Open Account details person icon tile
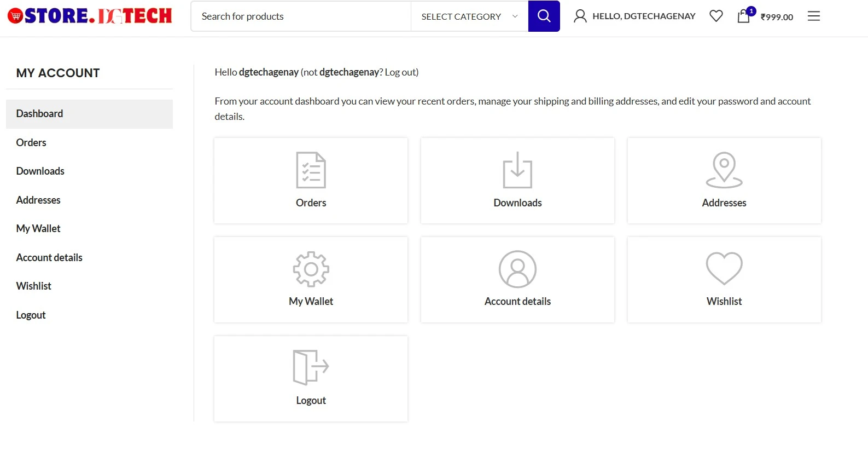868x450 pixels. click(x=517, y=269)
